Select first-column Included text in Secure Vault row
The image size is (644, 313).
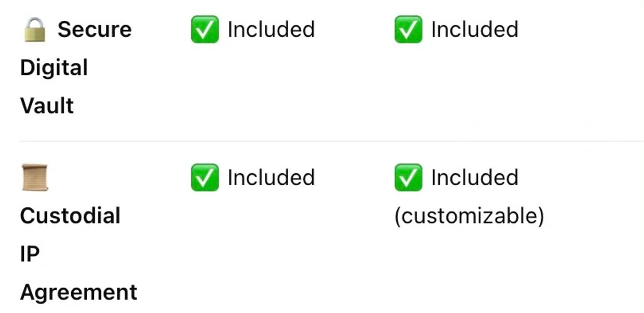click(271, 30)
